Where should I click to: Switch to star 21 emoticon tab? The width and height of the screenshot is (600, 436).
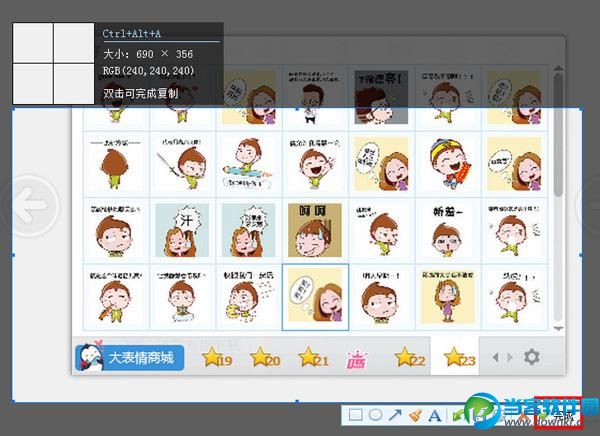[x=313, y=357]
